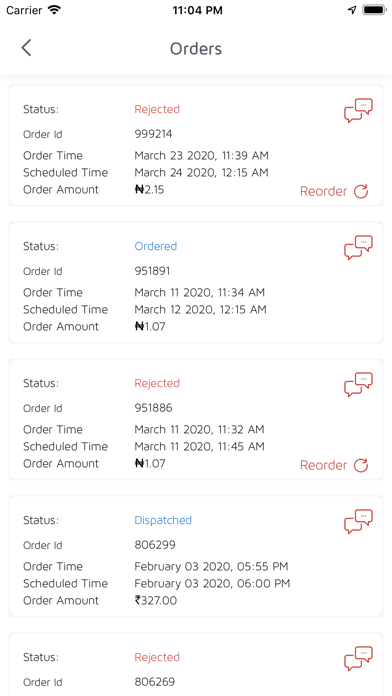Open chat for order 951891
This screenshot has width=392, height=696.
tap(358, 248)
